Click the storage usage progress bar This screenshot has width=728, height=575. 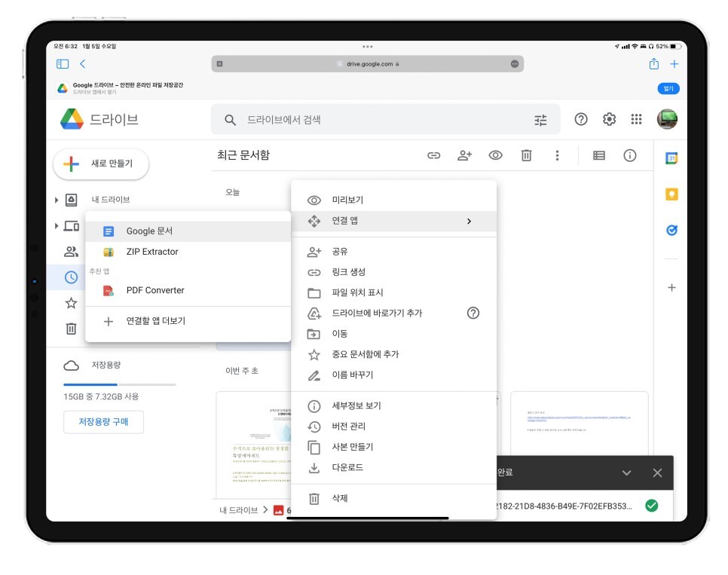[120, 384]
